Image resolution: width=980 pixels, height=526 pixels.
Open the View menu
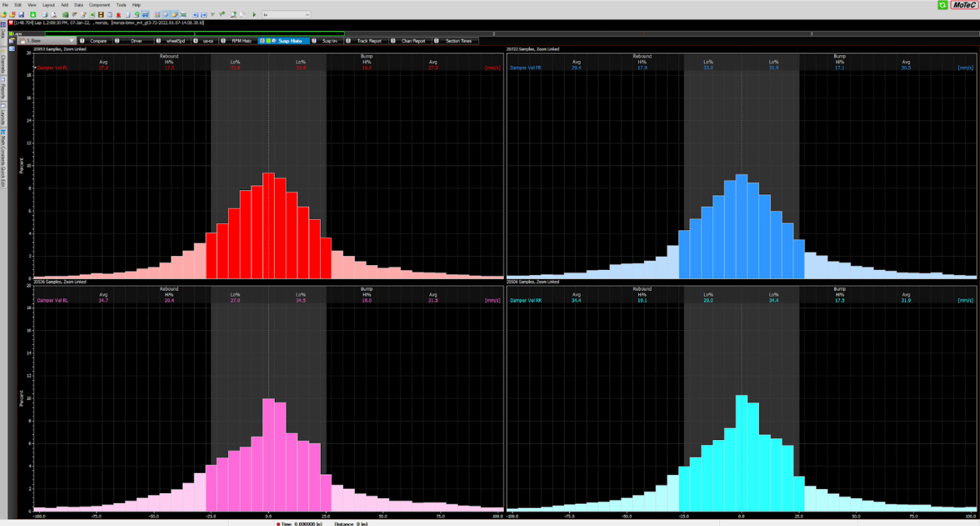[32, 5]
